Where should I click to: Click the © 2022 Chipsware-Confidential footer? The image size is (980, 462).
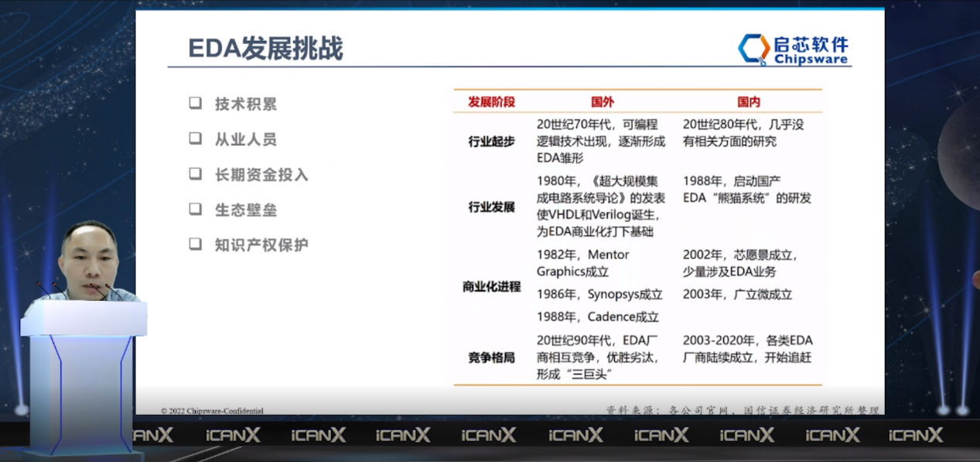(212, 411)
